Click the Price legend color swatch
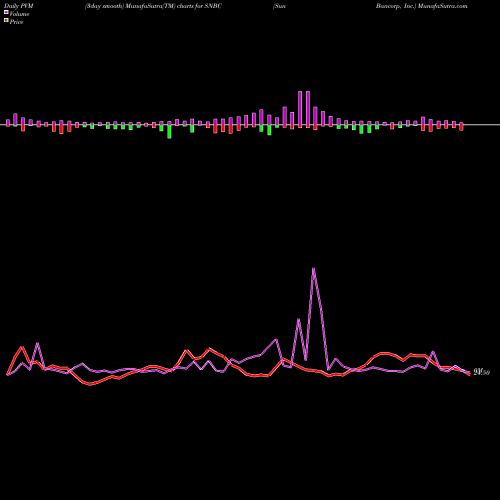Viewport: 500px width, 500px height. (6, 20)
